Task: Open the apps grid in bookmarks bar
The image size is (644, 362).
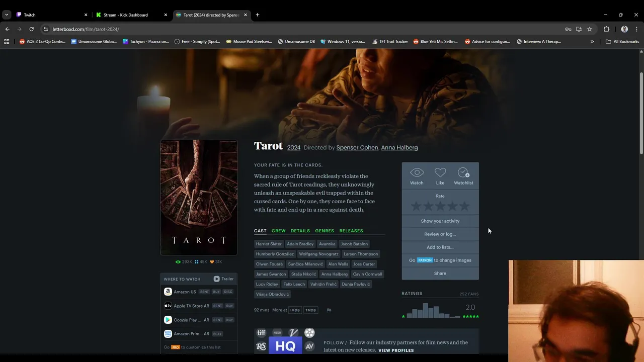Action: click(x=7, y=42)
